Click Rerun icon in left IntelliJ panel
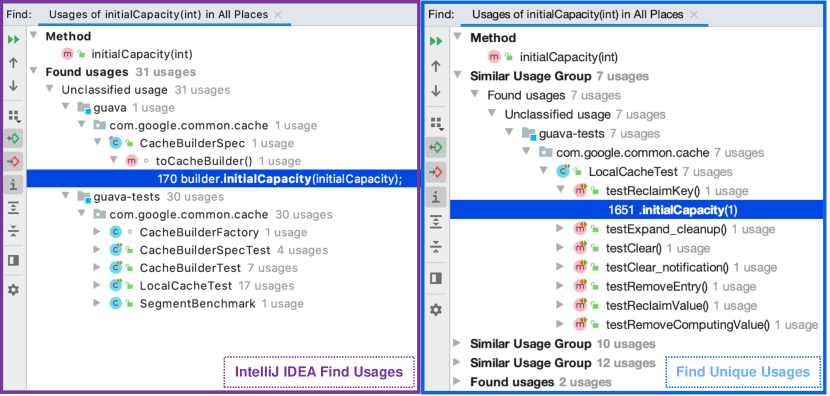 coord(13,39)
